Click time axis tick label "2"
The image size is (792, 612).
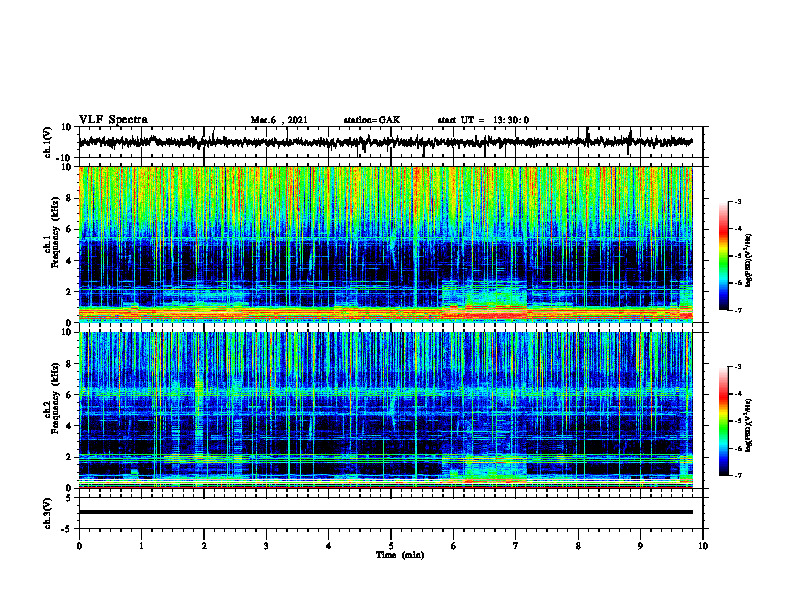(204, 546)
